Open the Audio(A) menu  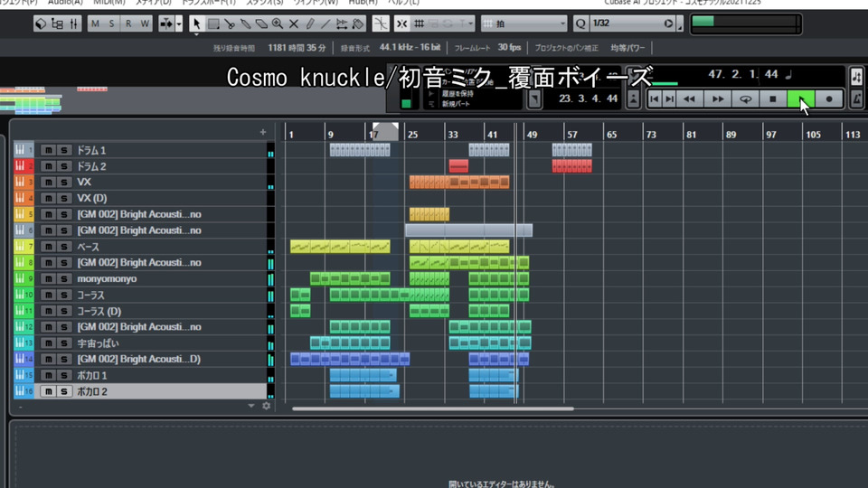pos(65,2)
